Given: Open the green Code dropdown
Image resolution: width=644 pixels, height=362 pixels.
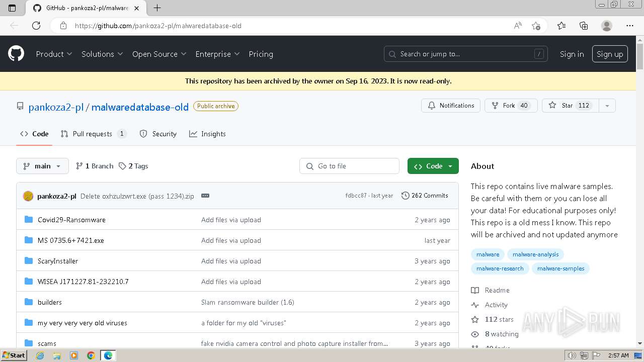Looking at the screenshot, I should 433,166.
